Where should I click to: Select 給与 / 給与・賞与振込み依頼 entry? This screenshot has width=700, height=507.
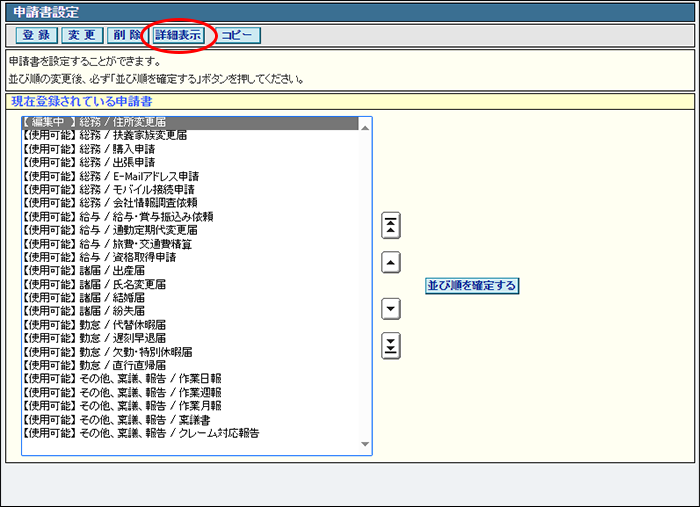(x=190, y=217)
